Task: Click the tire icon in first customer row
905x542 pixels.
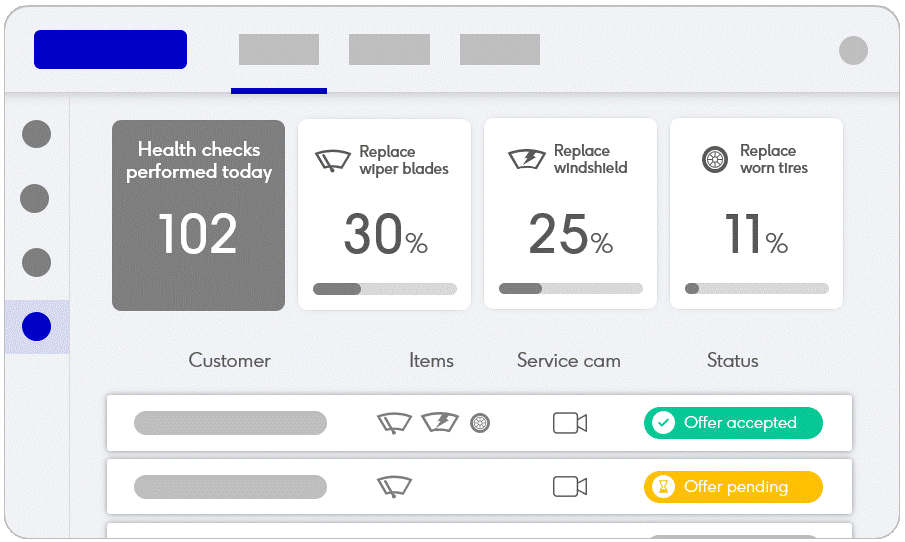Action: (480, 423)
